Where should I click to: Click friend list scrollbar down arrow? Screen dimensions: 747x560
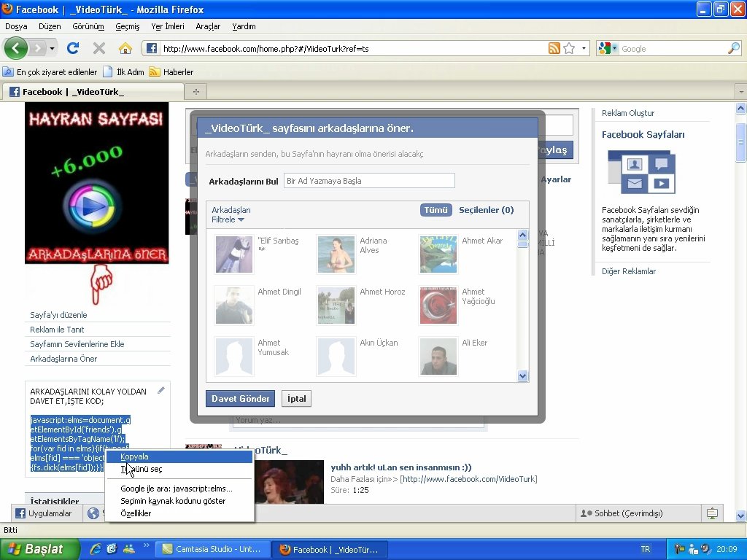click(x=522, y=376)
